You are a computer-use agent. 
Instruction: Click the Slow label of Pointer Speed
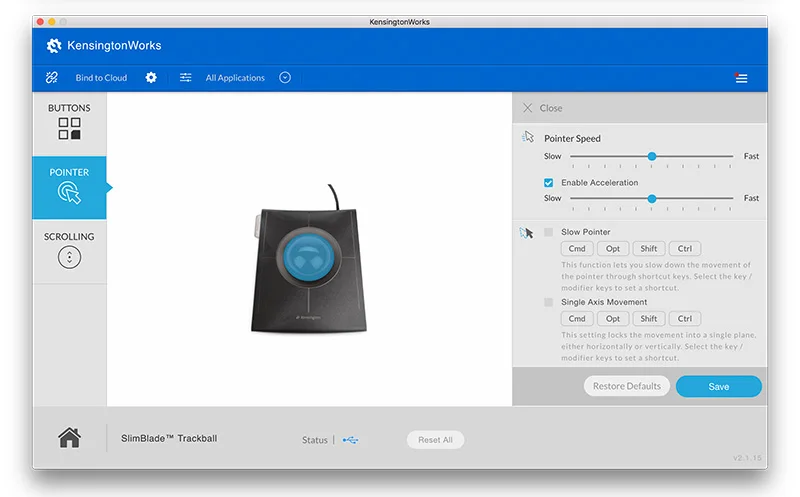(553, 156)
